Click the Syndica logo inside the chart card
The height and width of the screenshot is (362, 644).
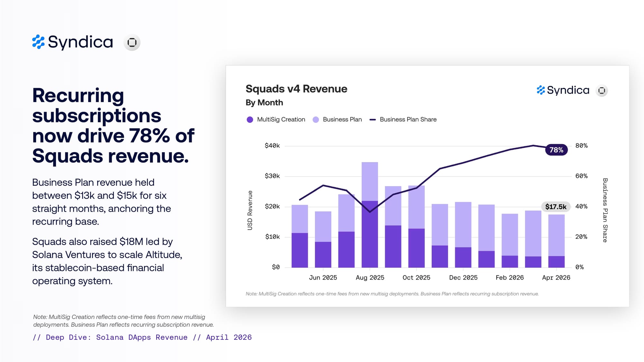(563, 90)
